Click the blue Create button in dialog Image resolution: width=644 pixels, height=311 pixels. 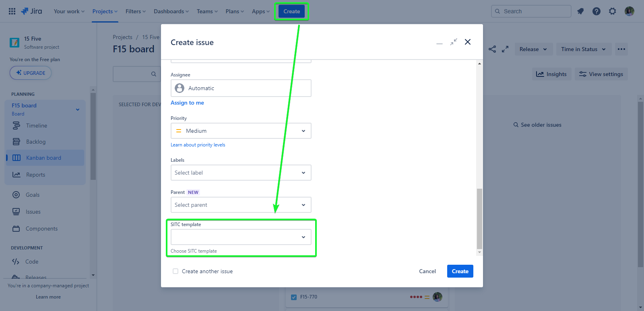(x=460, y=271)
